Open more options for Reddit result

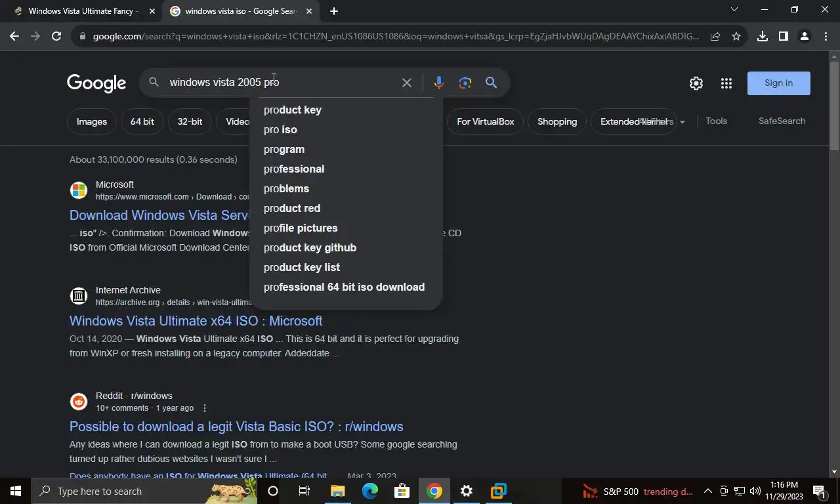(x=205, y=408)
